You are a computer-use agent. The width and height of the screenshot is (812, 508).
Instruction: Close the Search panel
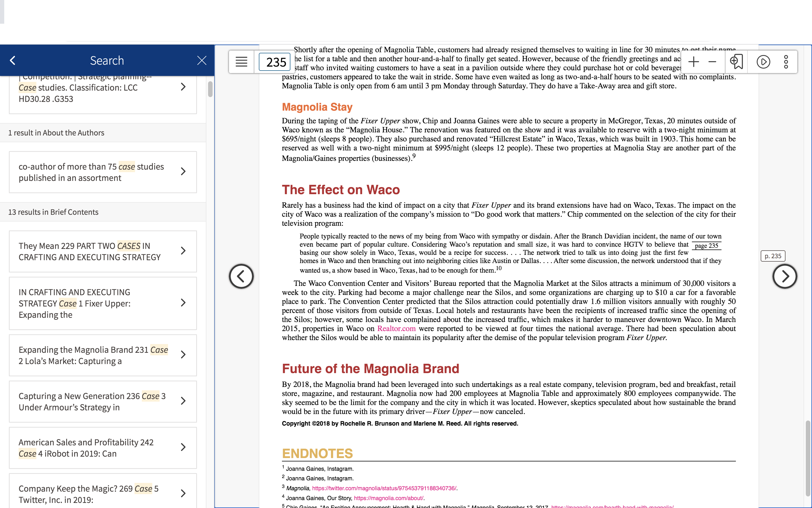pos(202,60)
